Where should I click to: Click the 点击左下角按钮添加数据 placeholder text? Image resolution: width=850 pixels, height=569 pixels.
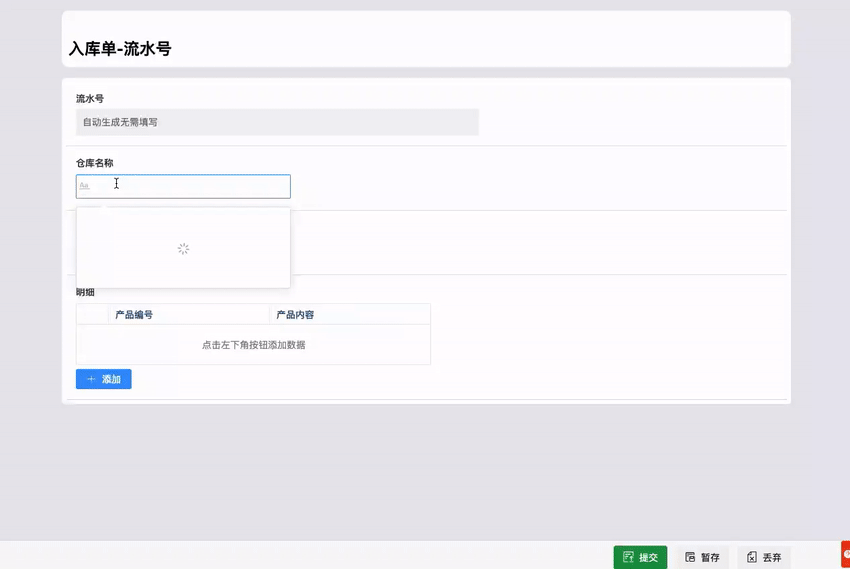[x=254, y=345]
